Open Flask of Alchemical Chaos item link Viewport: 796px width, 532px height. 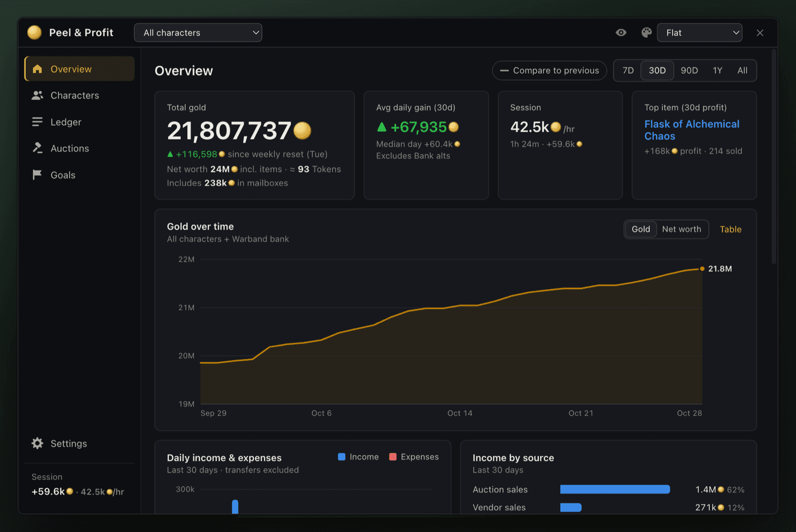click(x=692, y=130)
